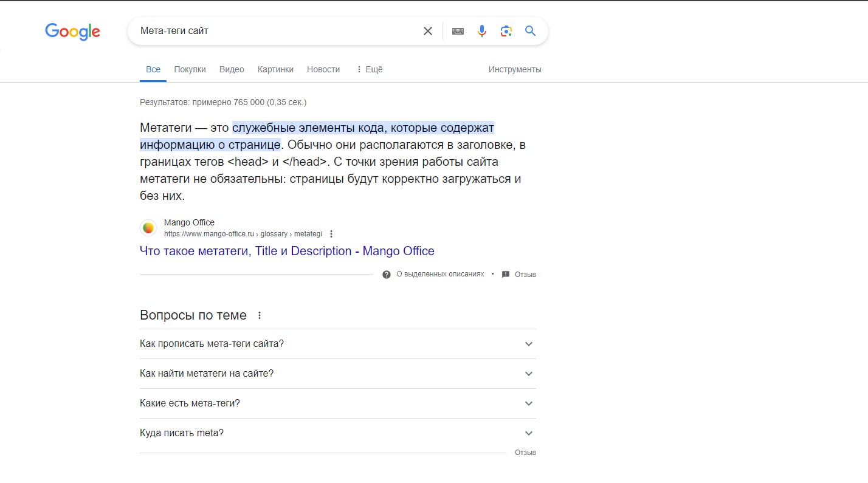The width and height of the screenshot is (868, 483).
Task: Click the Результатов: примерно 765 000 text
Action: click(x=223, y=103)
